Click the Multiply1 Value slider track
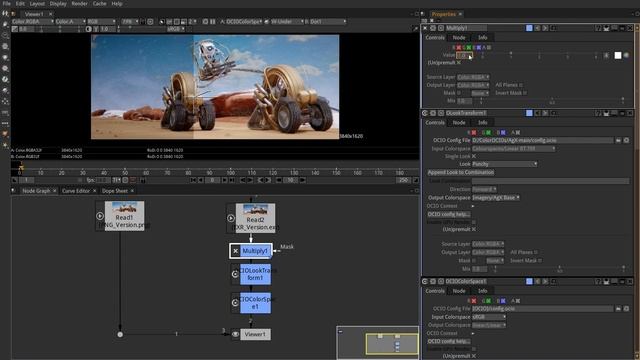Image resolution: width=640 pixels, height=360 pixels. tap(539, 55)
